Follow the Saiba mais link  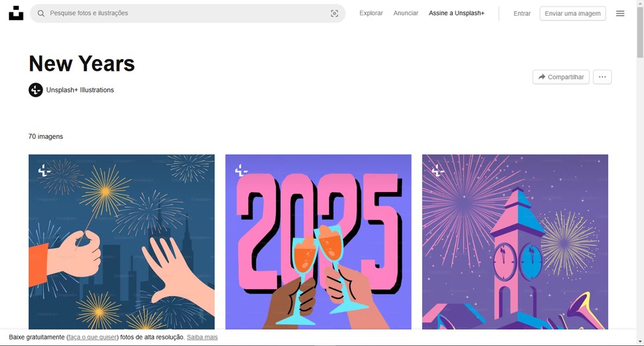coord(202,337)
